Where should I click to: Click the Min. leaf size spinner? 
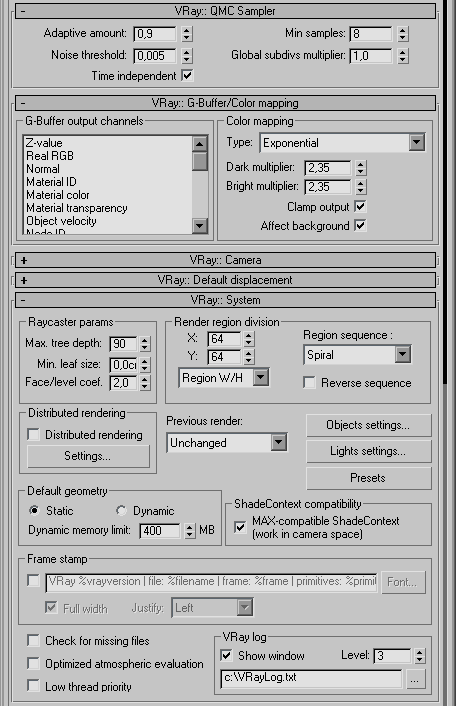coord(144,365)
